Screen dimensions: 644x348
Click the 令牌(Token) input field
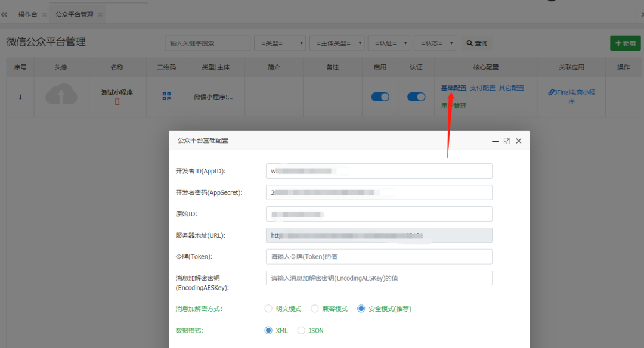tap(379, 257)
